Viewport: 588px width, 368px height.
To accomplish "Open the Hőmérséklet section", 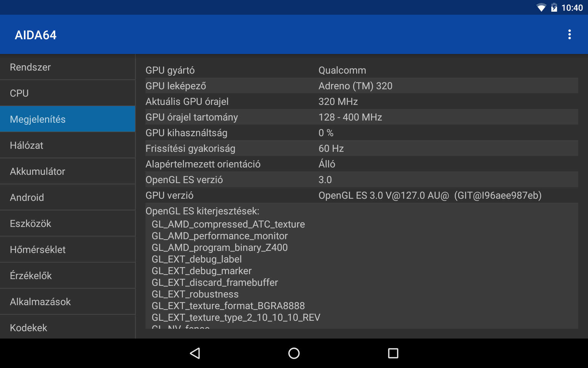I will coord(68,250).
